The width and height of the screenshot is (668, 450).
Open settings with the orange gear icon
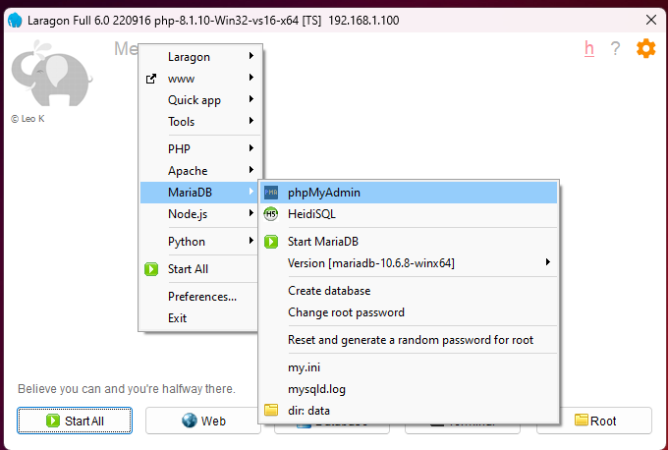(x=646, y=48)
